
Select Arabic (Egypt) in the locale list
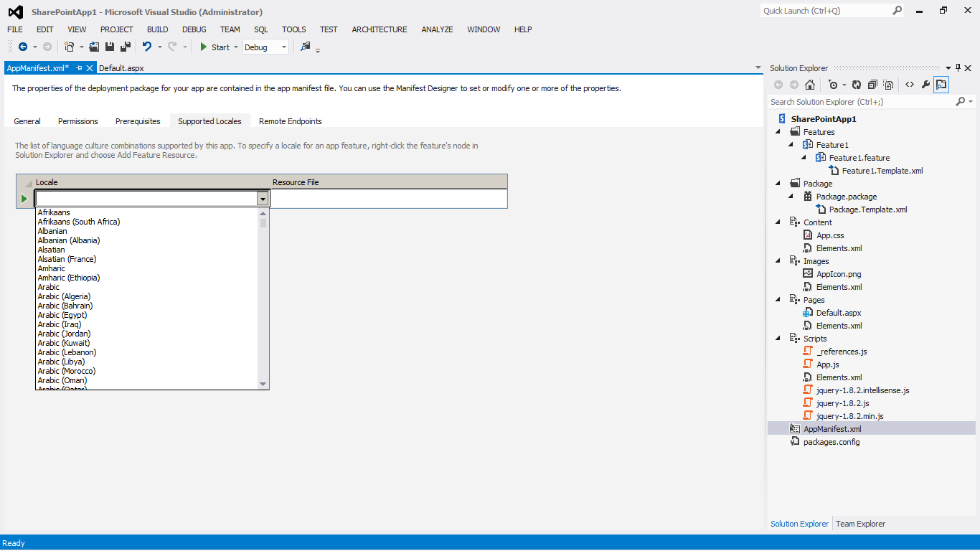pos(62,315)
